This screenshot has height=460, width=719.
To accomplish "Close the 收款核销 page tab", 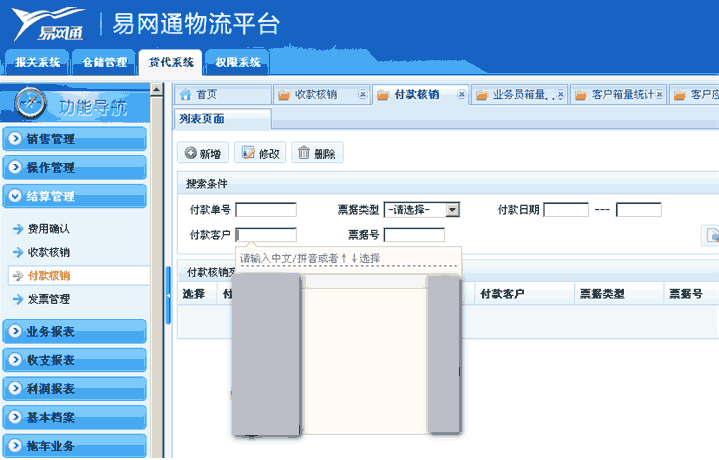I will point(362,94).
